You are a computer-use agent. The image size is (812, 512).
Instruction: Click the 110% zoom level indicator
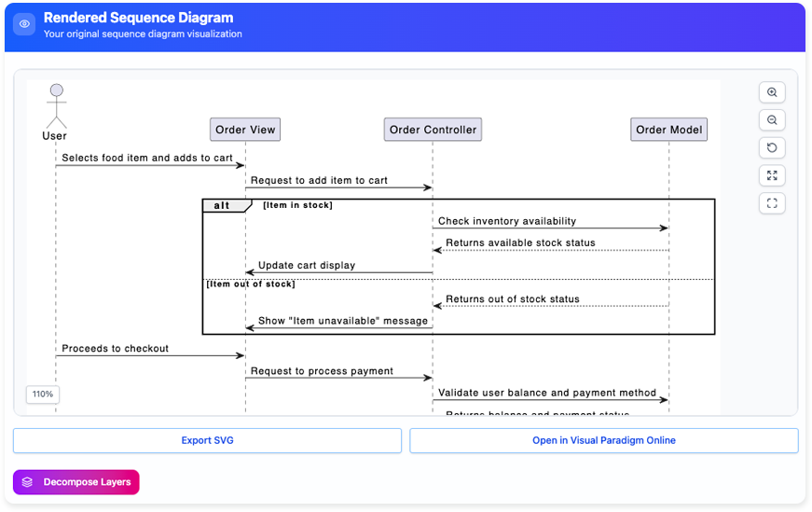(x=43, y=394)
